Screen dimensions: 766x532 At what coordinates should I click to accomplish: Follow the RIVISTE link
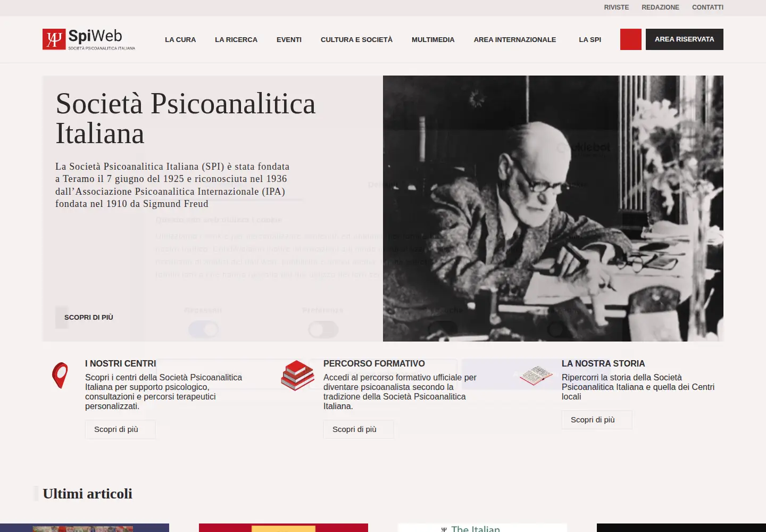(x=617, y=7)
